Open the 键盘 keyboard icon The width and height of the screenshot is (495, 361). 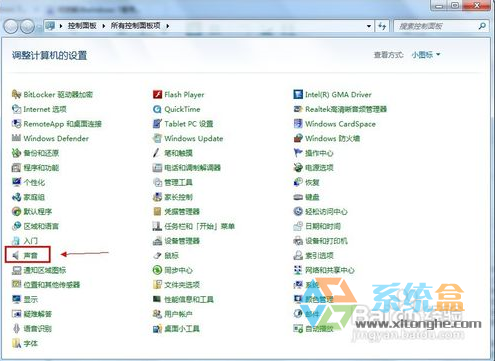pos(298,197)
